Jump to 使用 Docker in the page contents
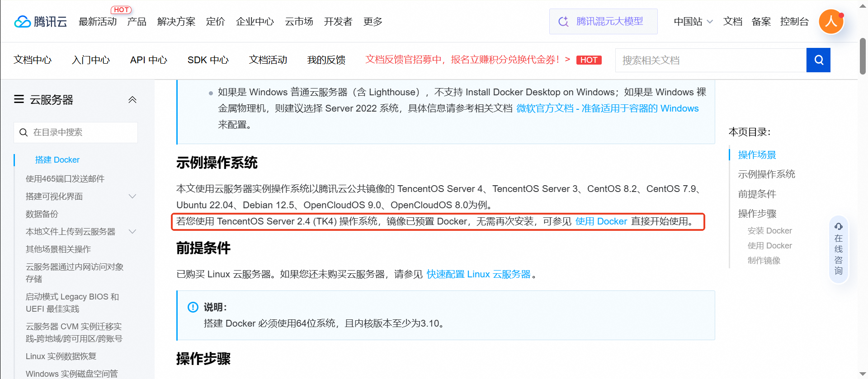 (x=769, y=246)
